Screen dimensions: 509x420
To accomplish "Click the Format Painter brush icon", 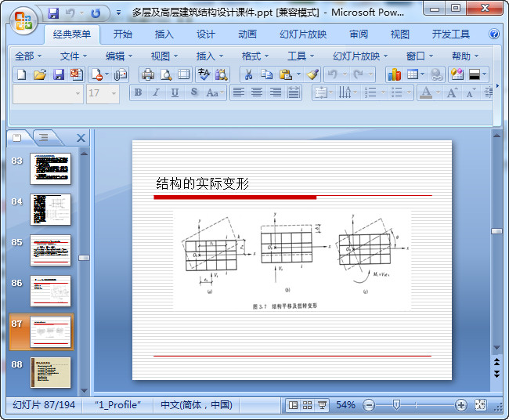I will point(313,74).
